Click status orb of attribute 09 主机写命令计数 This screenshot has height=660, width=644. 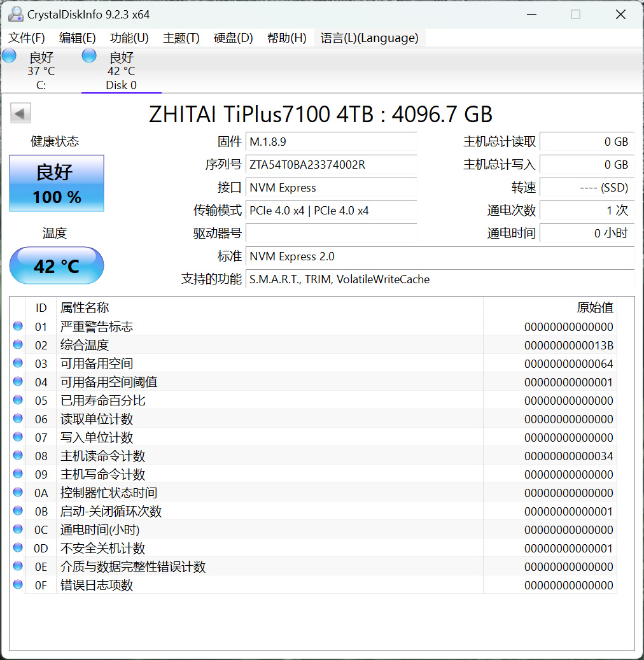click(x=18, y=474)
